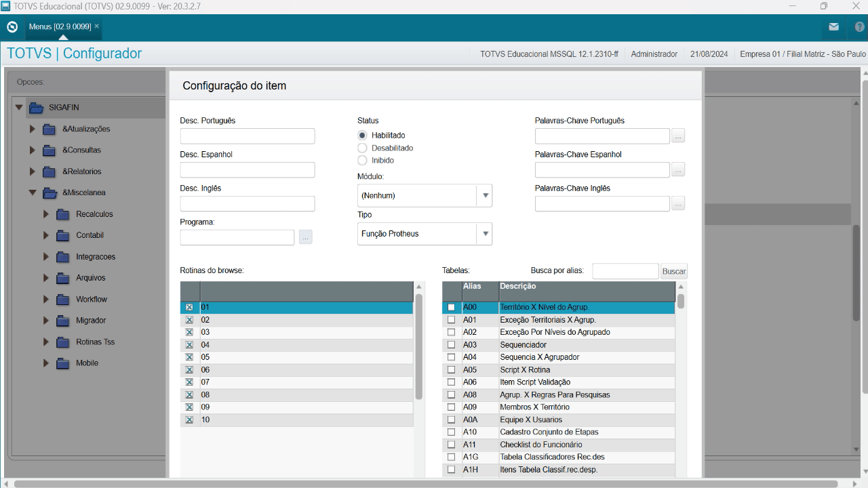Click Empresa 01 / Filial Matriz - São Paulo
Screen dimensions: 868x488
pos(803,54)
